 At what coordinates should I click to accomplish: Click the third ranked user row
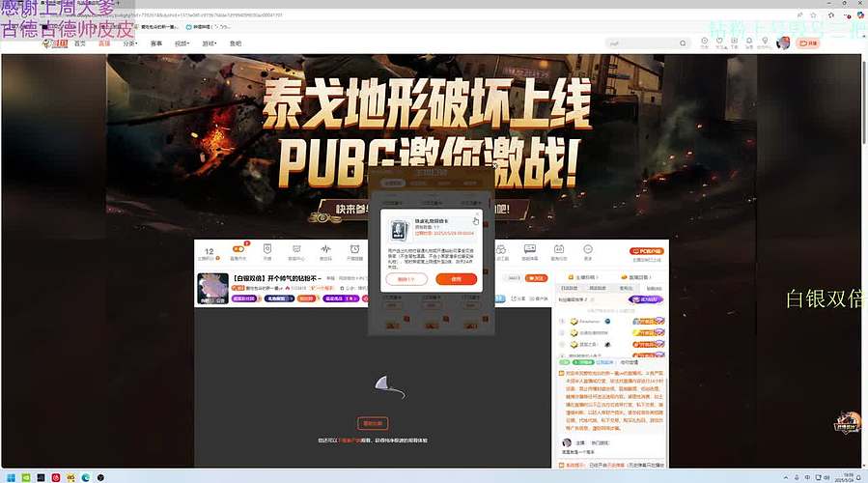pyautogui.click(x=611, y=345)
